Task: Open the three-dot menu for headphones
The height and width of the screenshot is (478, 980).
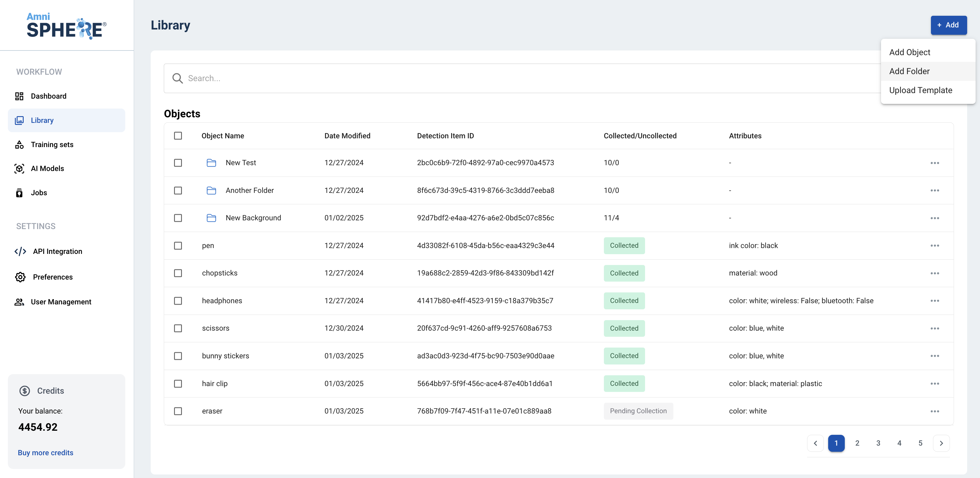Action: tap(934, 301)
